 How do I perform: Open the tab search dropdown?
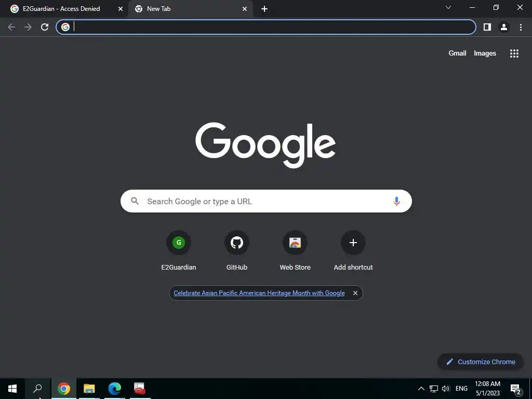click(x=448, y=7)
